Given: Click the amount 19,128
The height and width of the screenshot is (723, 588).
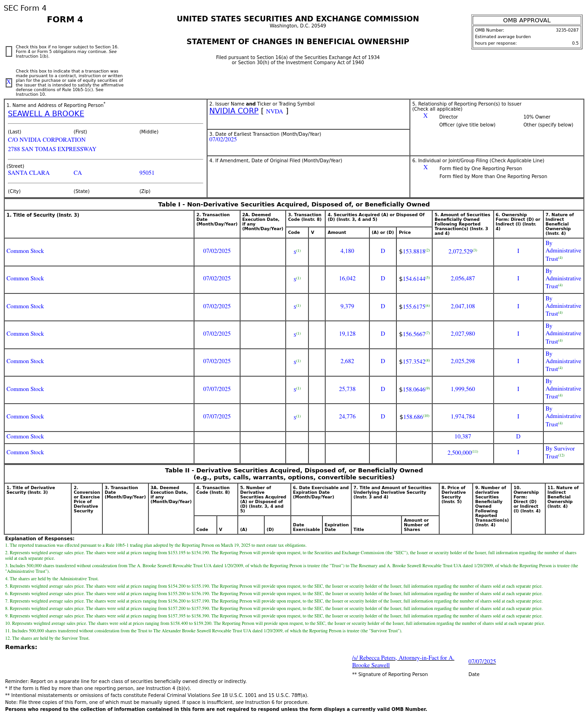Looking at the screenshot, I should pyautogui.click(x=347, y=334).
